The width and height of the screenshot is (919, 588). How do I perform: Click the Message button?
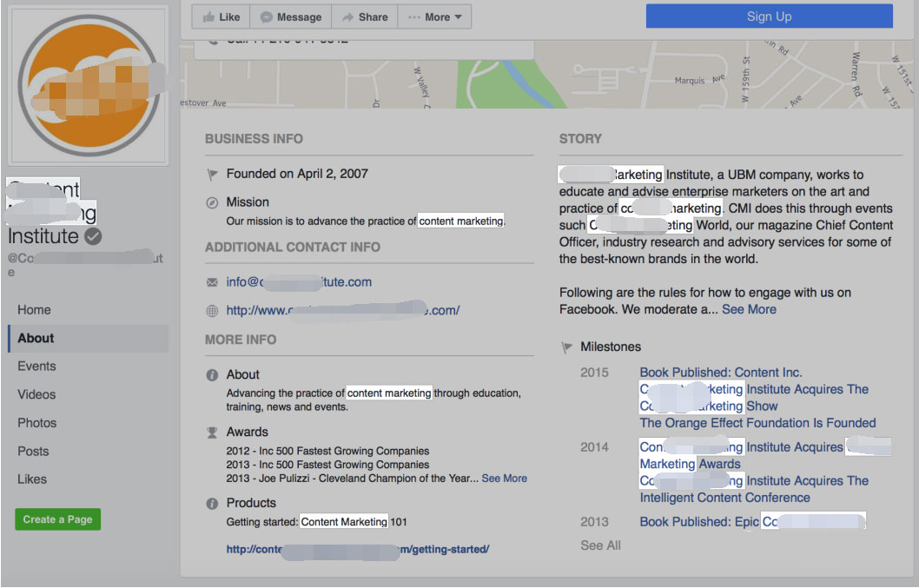290,17
